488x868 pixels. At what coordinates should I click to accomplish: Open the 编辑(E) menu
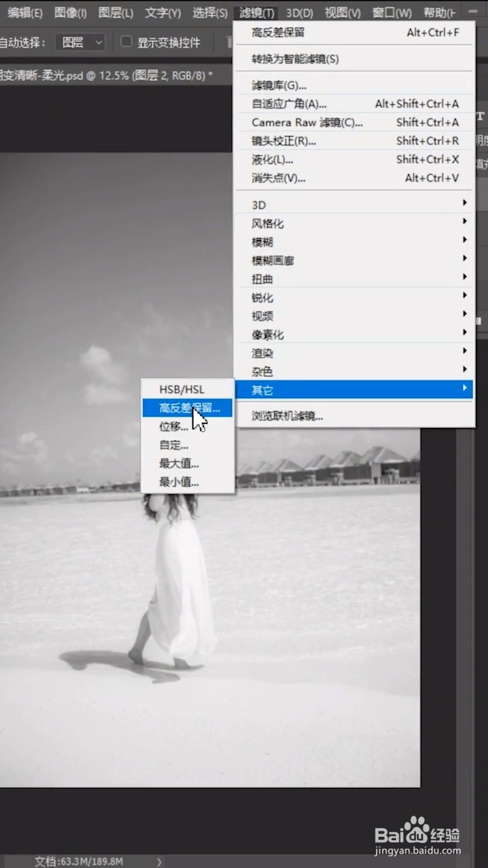25,13
